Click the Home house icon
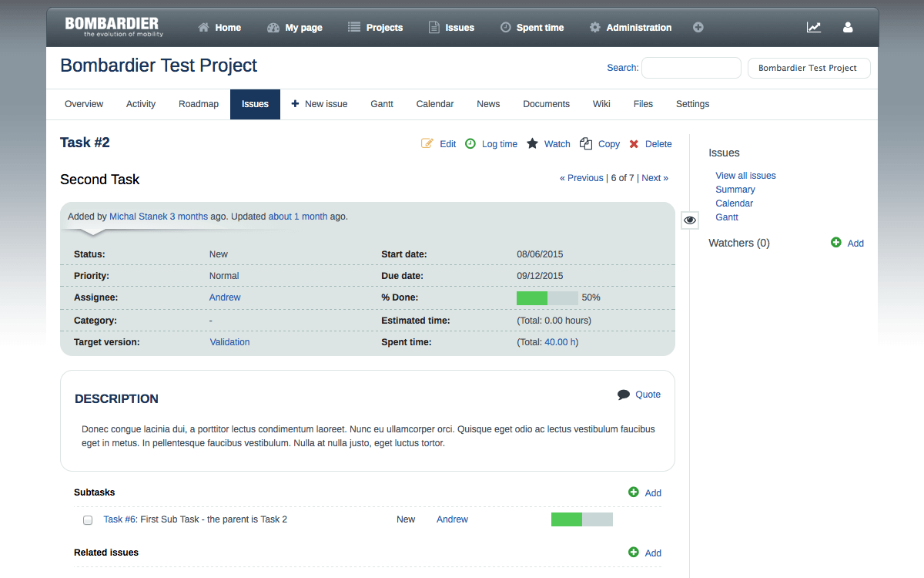Image resolution: width=924 pixels, height=578 pixels. click(203, 27)
